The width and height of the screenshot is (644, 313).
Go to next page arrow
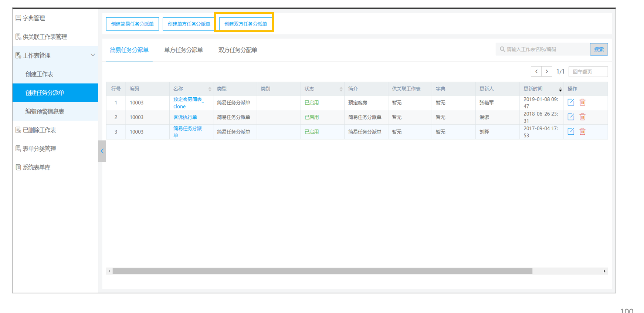click(547, 71)
